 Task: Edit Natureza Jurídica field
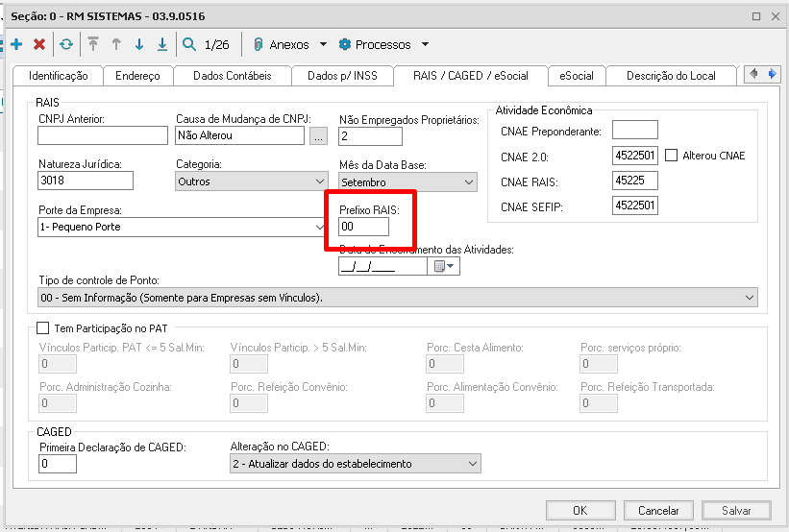click(86, 181)
